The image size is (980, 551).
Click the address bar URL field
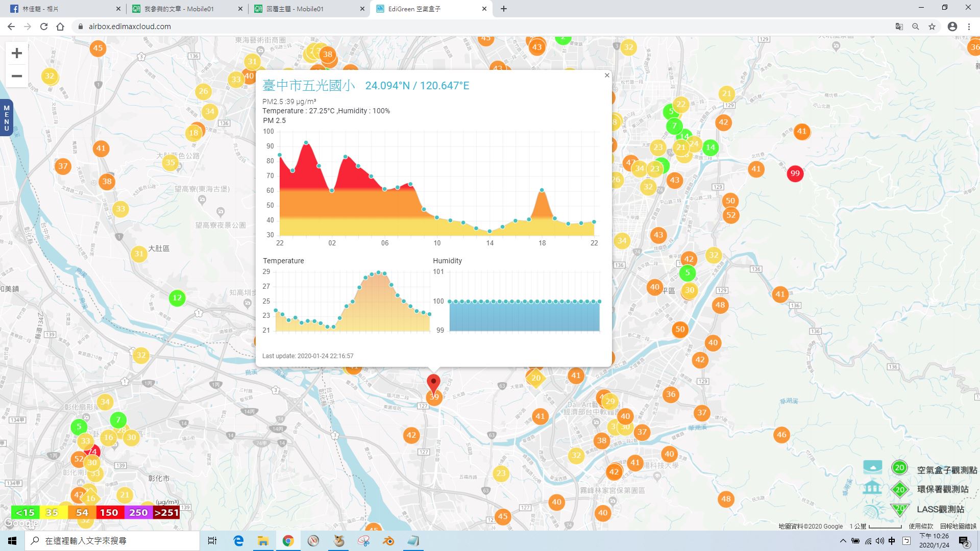480,27
